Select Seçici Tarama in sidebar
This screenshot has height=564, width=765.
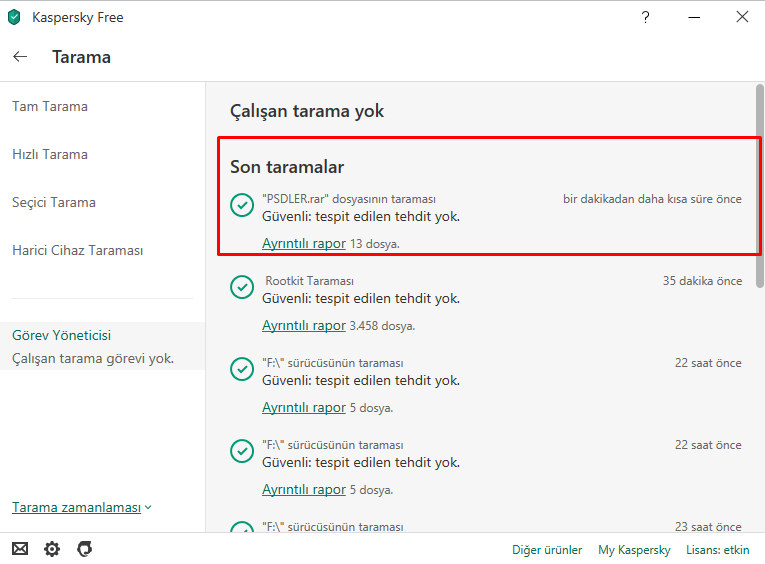click(x=54, y=202)
